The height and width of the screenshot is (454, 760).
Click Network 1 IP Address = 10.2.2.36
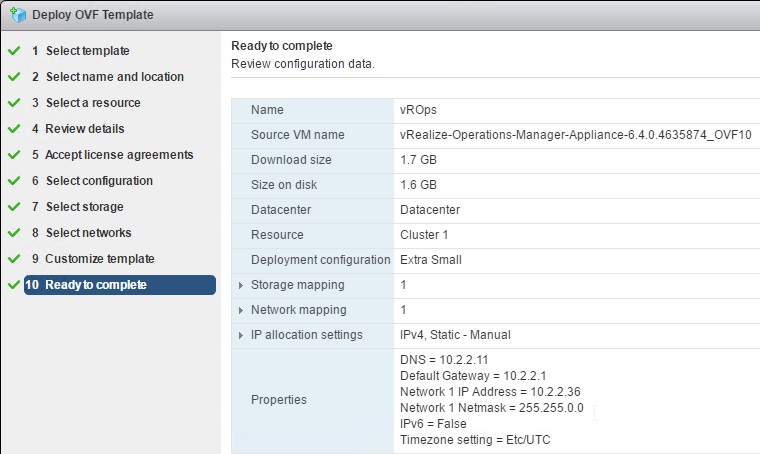(x=490, y=392)
